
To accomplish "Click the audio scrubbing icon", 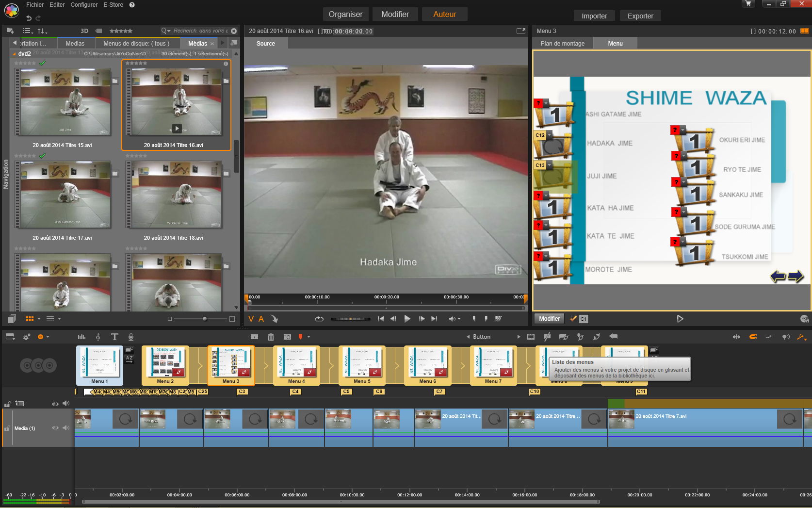I will (x=786, y=337).
